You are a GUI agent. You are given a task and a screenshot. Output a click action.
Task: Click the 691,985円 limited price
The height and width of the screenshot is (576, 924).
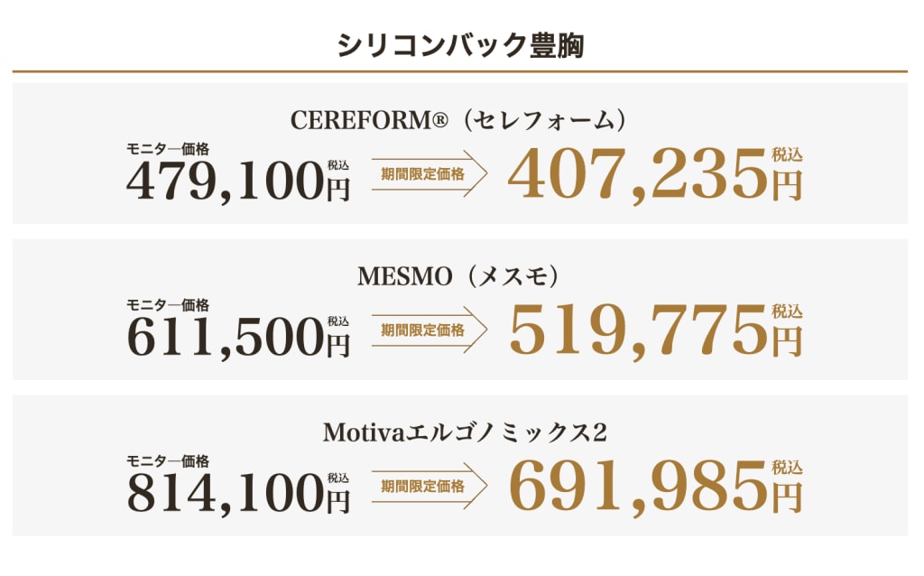coord(655,487)
